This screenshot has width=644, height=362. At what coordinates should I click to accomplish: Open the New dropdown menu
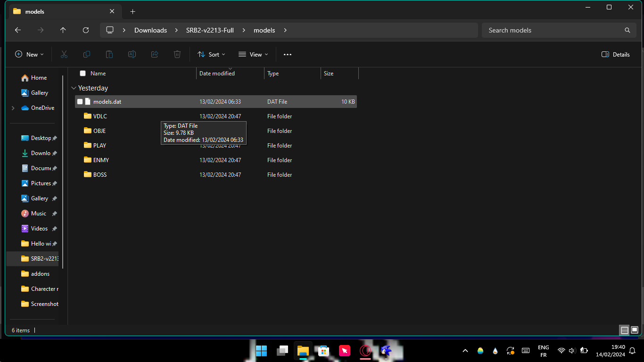coord(29,54)
